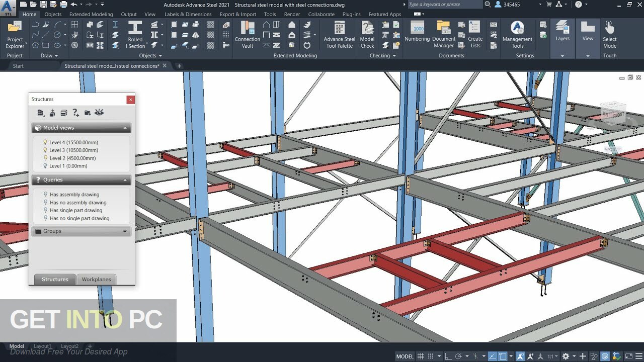Click the question mark query icon in Structures
The height and width of the screenshot is (362, 644).
75,113
